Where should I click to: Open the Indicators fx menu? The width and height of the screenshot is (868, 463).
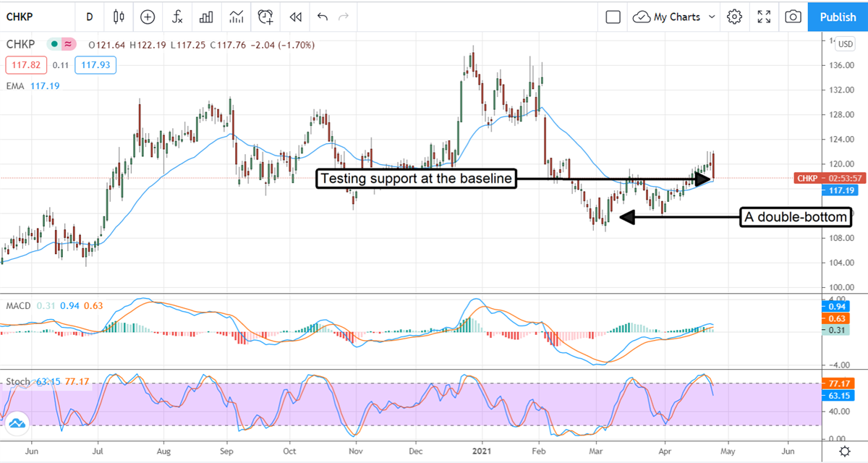pos(177,17)
